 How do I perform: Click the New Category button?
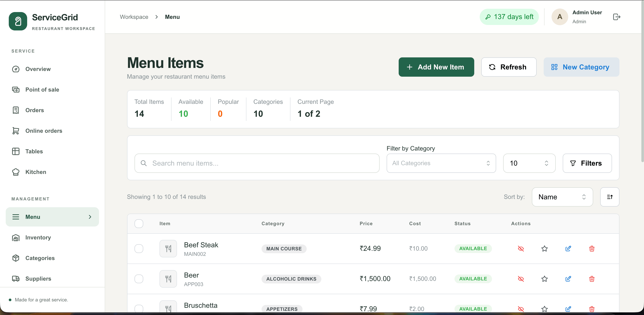point(581,67)
